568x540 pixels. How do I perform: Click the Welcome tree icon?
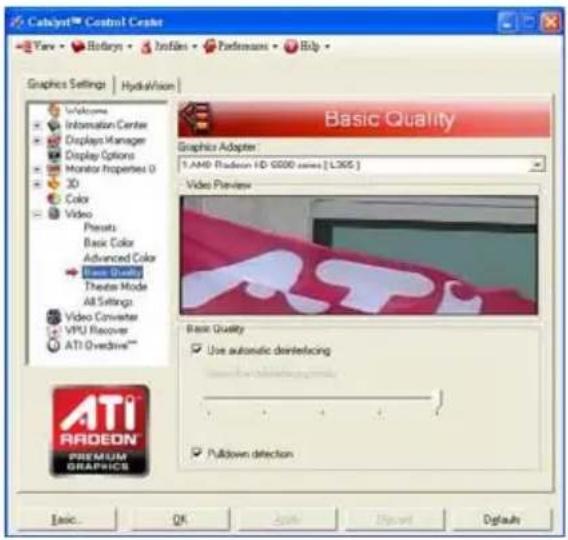[x=54, y=109]
